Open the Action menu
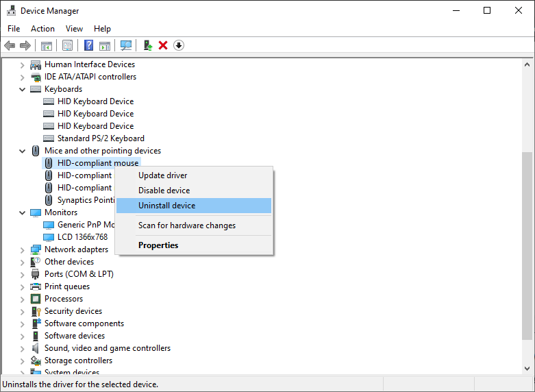The image size is (535, 392). point(42,29)
